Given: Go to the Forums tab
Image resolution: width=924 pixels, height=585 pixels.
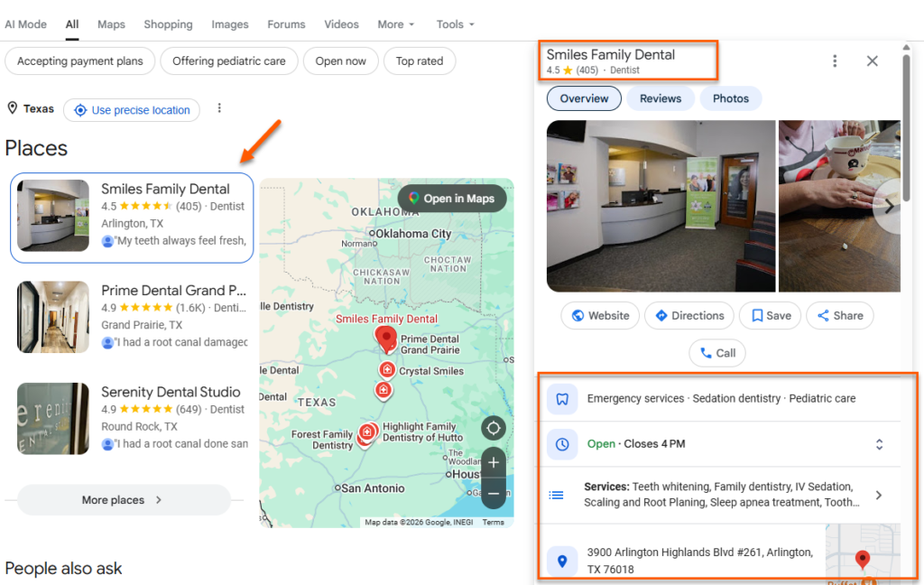Looking at the screenshot, I should (286, 24).
